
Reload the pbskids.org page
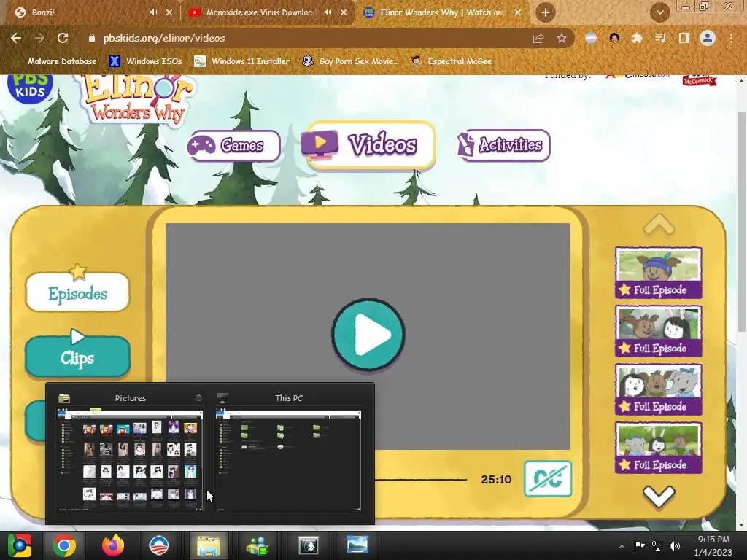coord(63,38)
